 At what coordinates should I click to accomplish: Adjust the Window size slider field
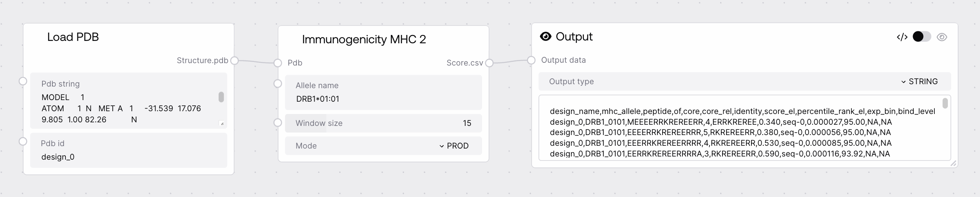point(383,123)
